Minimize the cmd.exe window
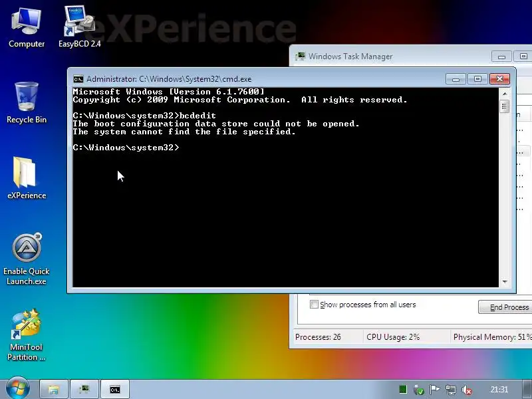The image size is (532, 399). (456, 79)
